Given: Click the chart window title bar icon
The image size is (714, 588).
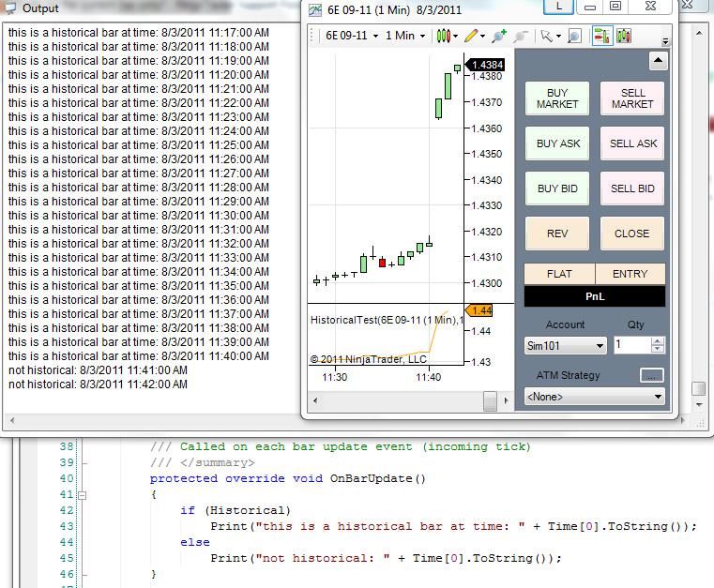Looking at the screenshot, I should click(315, 10).
